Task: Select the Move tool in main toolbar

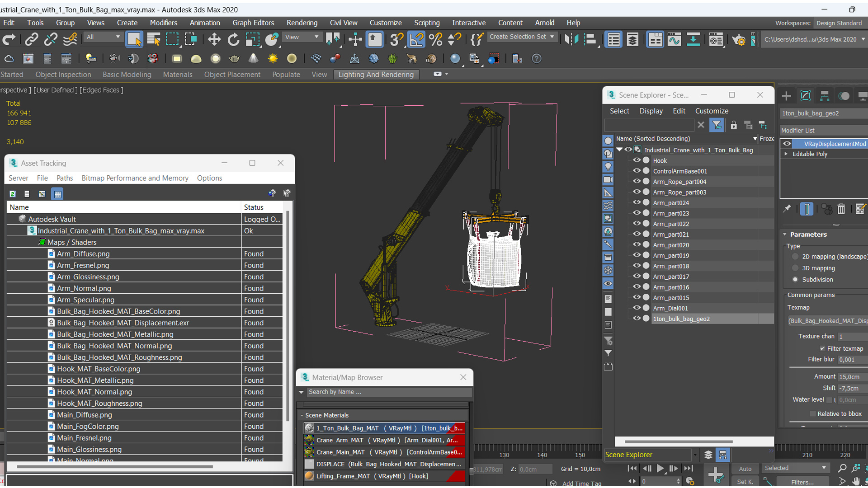Action: [214, 40]
